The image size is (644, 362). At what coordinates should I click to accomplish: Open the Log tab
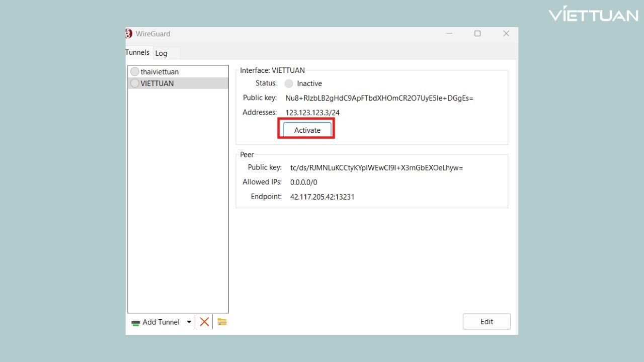tap(161, 53)
